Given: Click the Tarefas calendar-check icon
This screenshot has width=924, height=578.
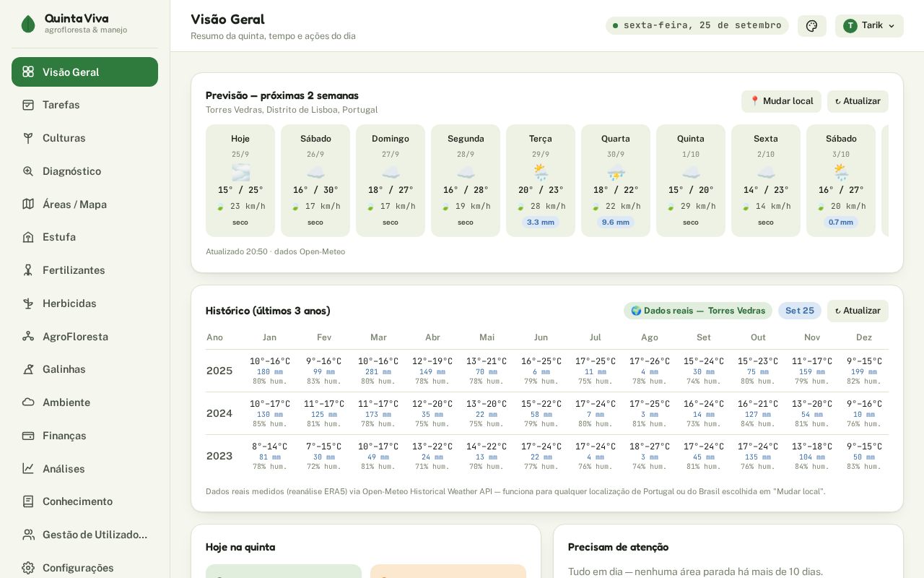Looking at the screenshot, I should tap(28, 105).
